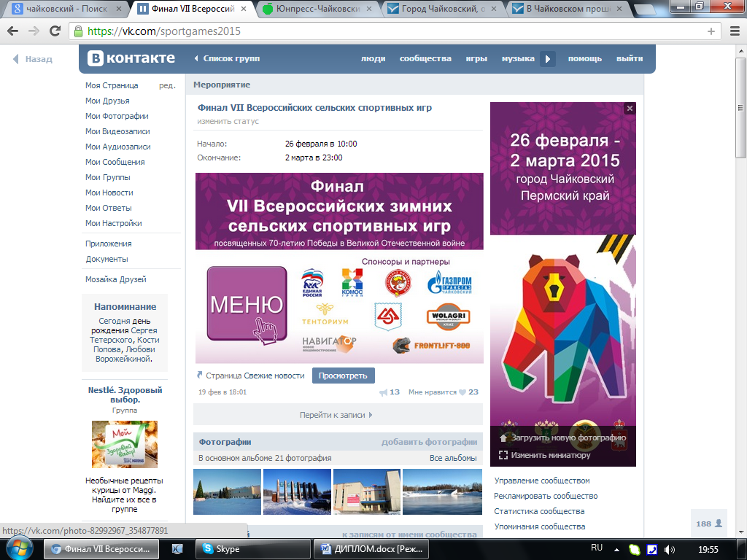Open ДИПЛОМ.docx Word taskbar item

pyautogui.click(x=372, y=549)
